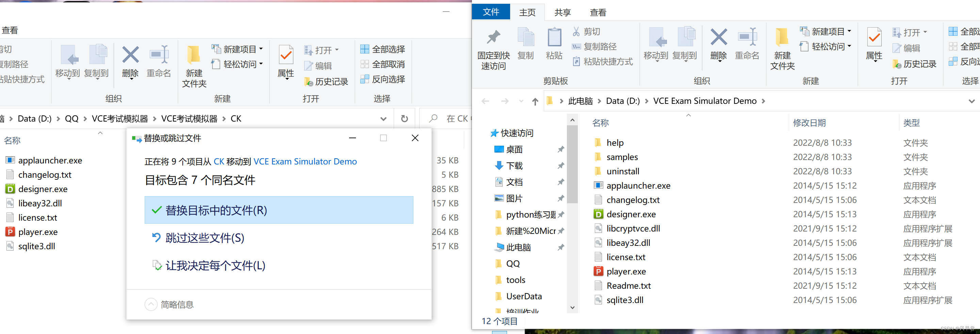980x334 pixels.
Task: Expand address history dropdown in left window
Action: click(383, 119)
